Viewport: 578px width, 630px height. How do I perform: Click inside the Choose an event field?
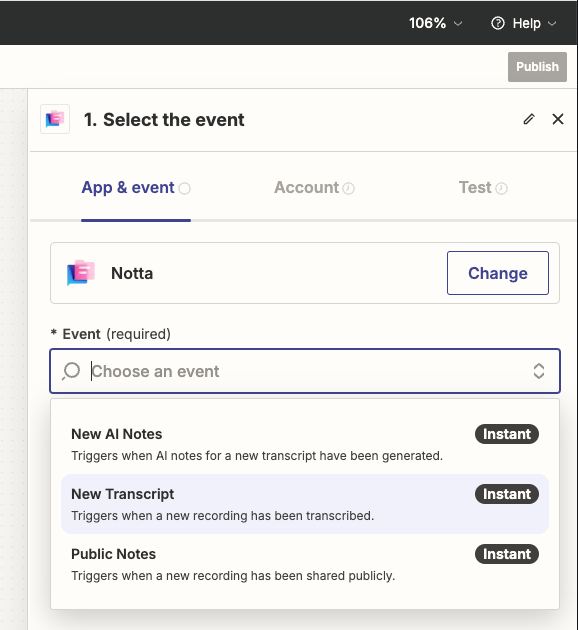click(x=305, y=371)
